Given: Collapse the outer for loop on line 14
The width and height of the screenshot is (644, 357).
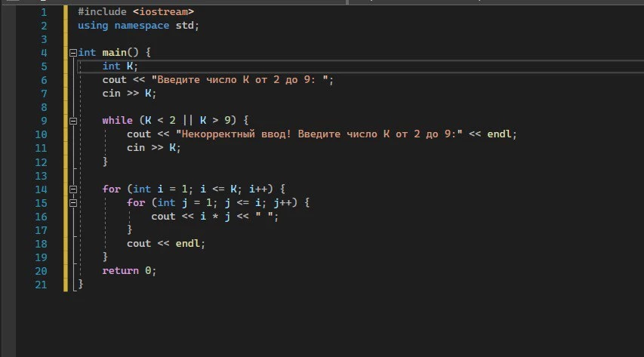Looking at the screenshot, I should (x=73, y=189).
